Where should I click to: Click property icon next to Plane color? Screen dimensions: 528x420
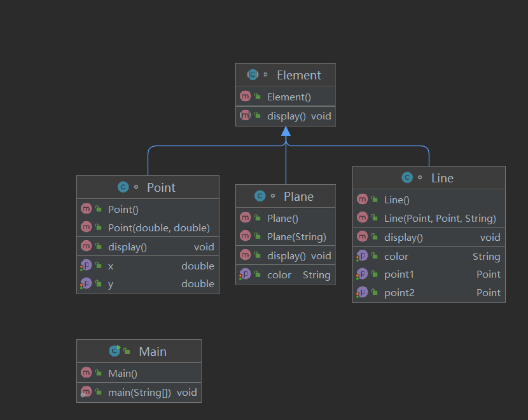click(x=246, y=274)
